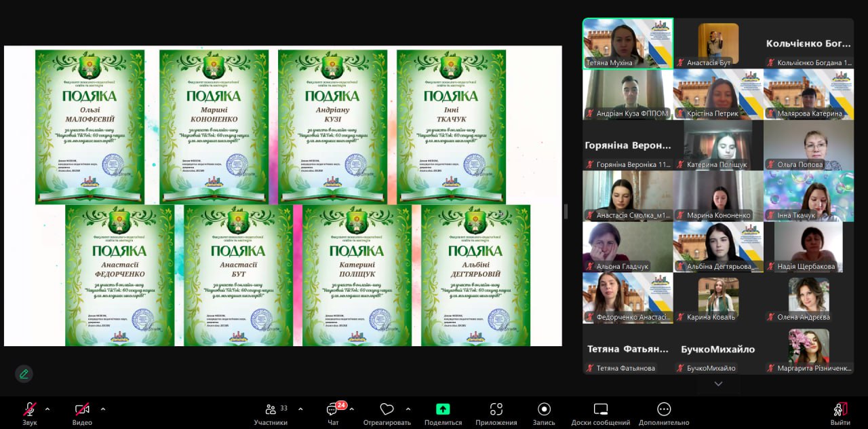Click muted mic icon on Олена Андреєва tile
Viewport: 868px width, 429px height.
[x=770, y=317]
